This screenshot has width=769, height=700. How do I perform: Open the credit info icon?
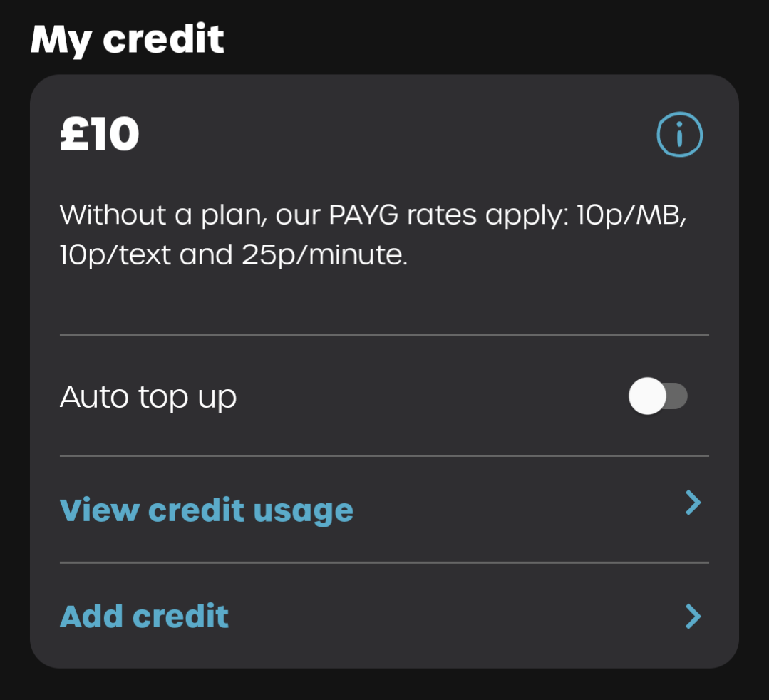coord(679,135)
